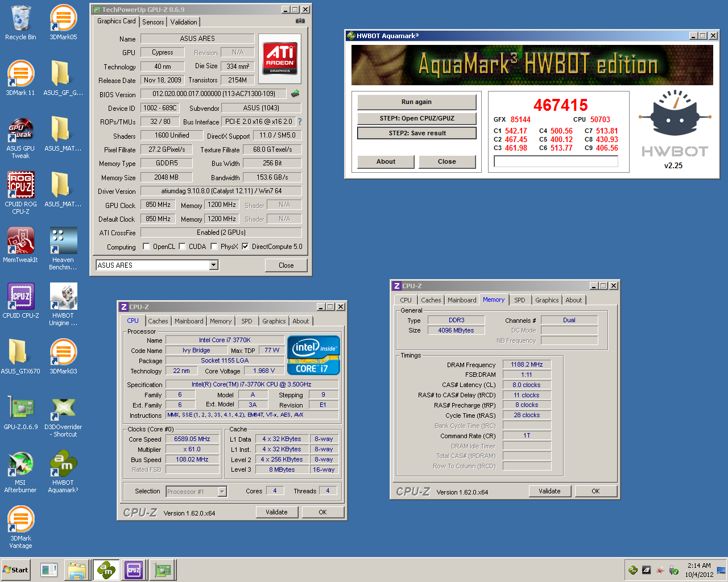728x582 pixels.
Task: Click the ASUS ARES name field in GPU-Z
Action: tap(197, 39)
